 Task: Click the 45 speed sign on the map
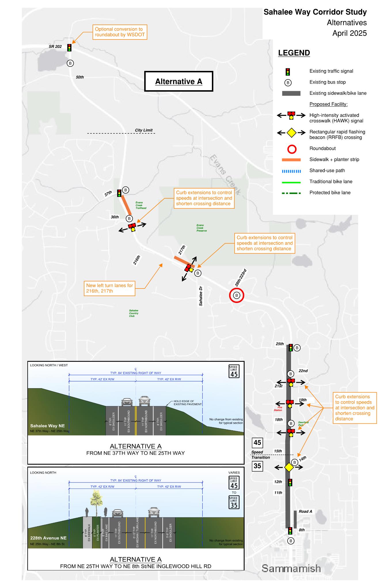click(x=257, y=443)
